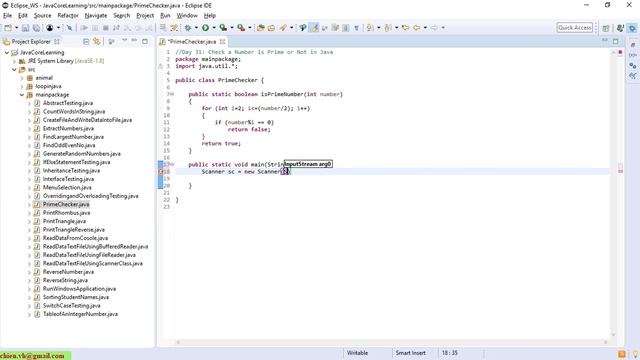Click the Writable status bar entry
The width and height of the screenshot is (640, 360).
point(358,353)
